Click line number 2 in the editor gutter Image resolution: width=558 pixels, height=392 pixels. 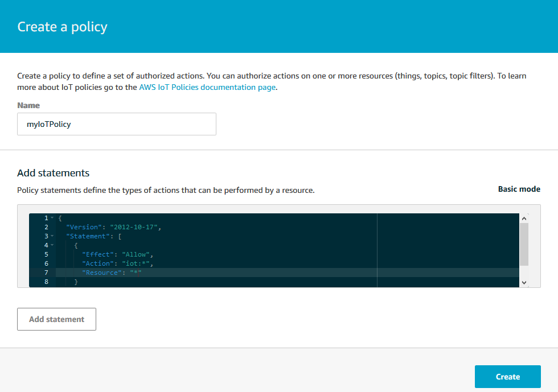point(46,227)
